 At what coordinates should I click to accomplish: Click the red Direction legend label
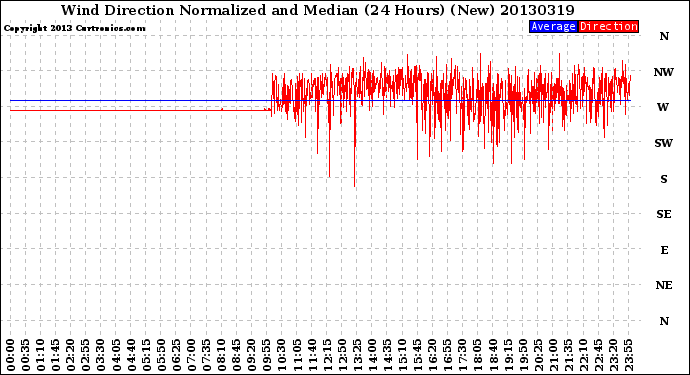(x=609, y=26)
